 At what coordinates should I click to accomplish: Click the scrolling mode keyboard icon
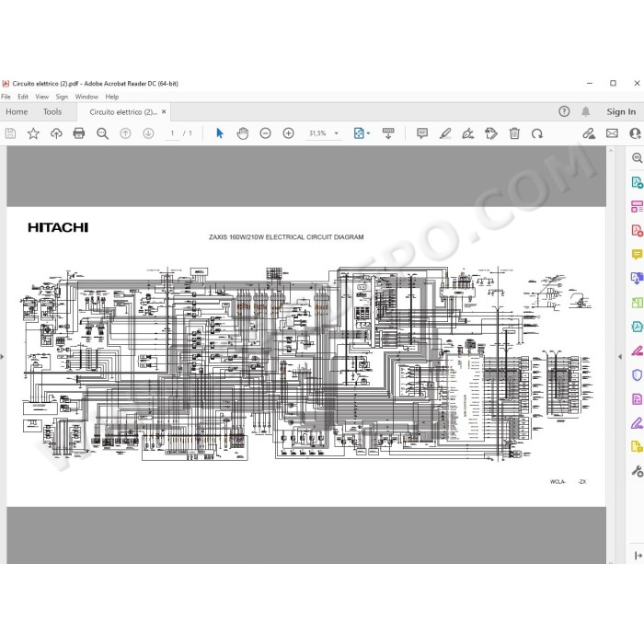[x=388, y=133]
